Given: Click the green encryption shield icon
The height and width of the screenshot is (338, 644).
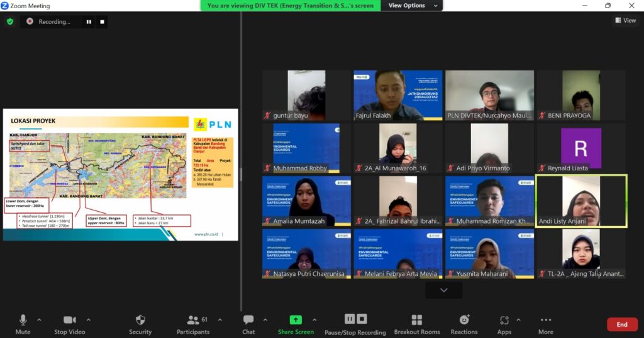Looking at the screenshot, I should coord(9,21).
